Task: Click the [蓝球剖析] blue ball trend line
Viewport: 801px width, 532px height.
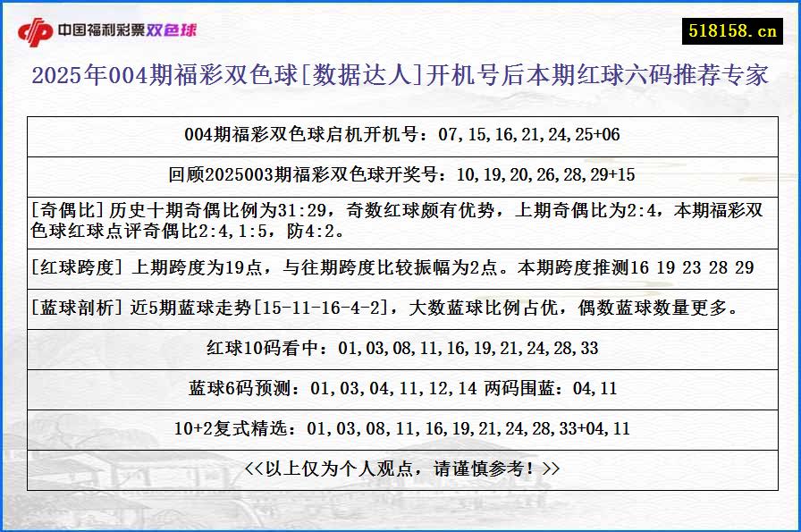Action: 400,308
